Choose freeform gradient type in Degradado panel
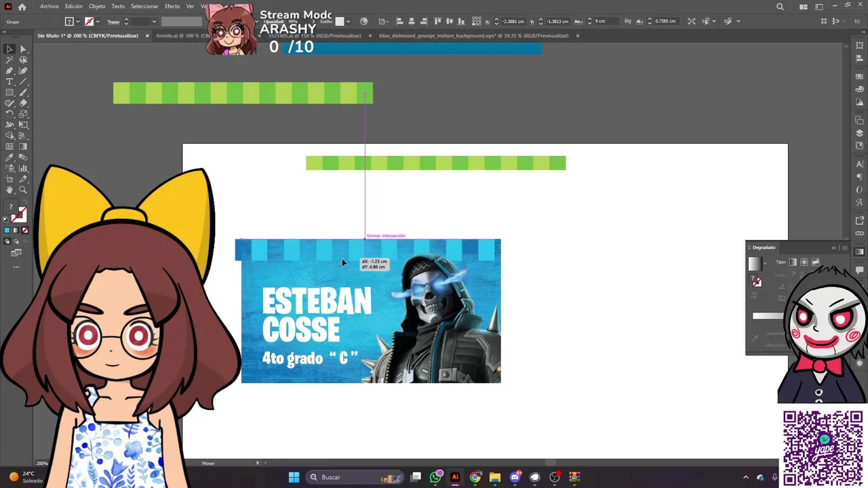This screenshot has height=488, width=868. point(816,262)
